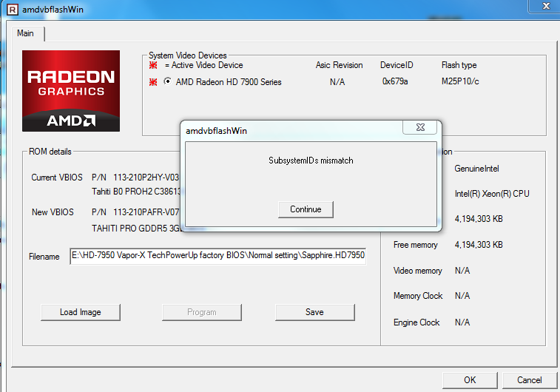
Task: Click the DeviceID column header
Action: click(397, 65)
